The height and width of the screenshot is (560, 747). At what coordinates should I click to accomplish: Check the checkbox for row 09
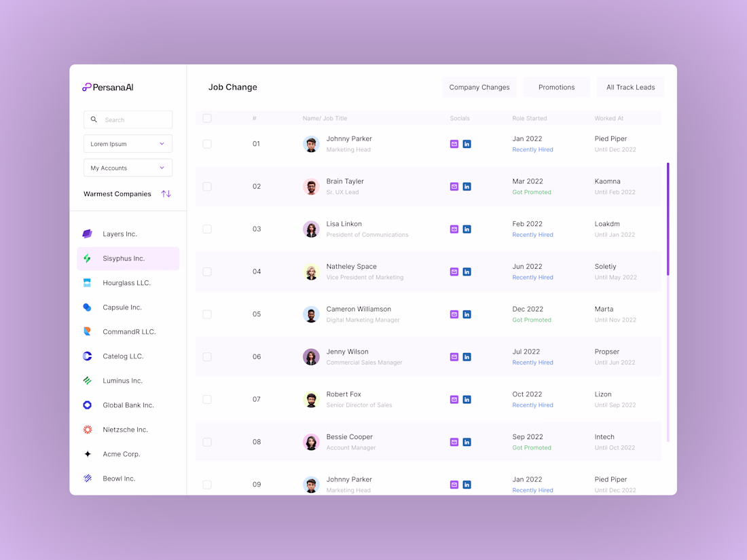206,485
